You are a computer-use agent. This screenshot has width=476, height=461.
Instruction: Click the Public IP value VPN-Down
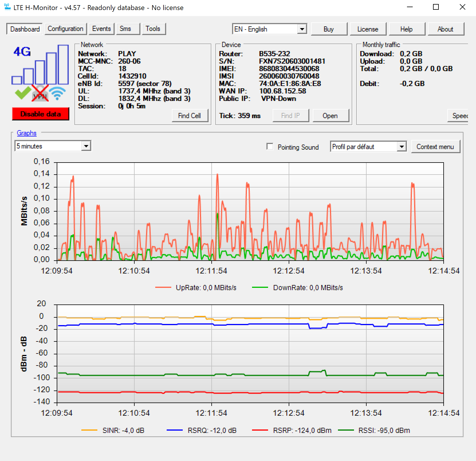[279, 99]
